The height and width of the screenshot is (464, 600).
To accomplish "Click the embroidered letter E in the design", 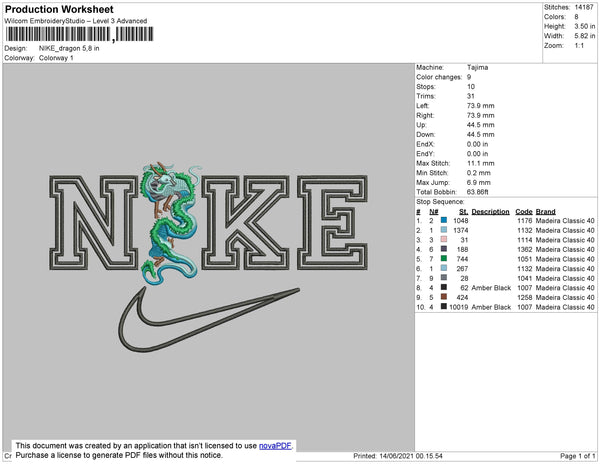I will click(x=332, y=223).
